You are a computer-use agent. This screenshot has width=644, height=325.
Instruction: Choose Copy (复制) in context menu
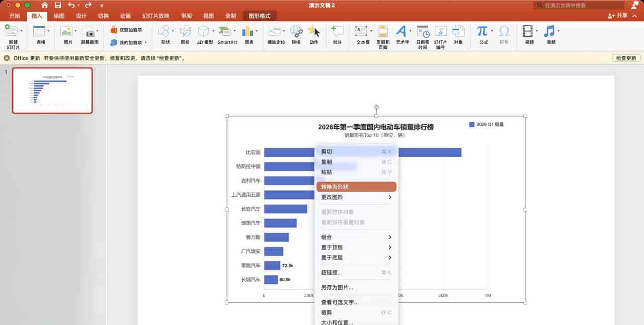pos(357,162)
